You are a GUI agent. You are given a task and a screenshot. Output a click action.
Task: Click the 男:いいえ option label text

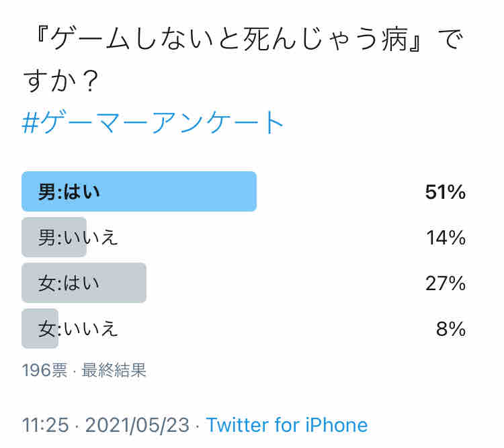(78, 238)
